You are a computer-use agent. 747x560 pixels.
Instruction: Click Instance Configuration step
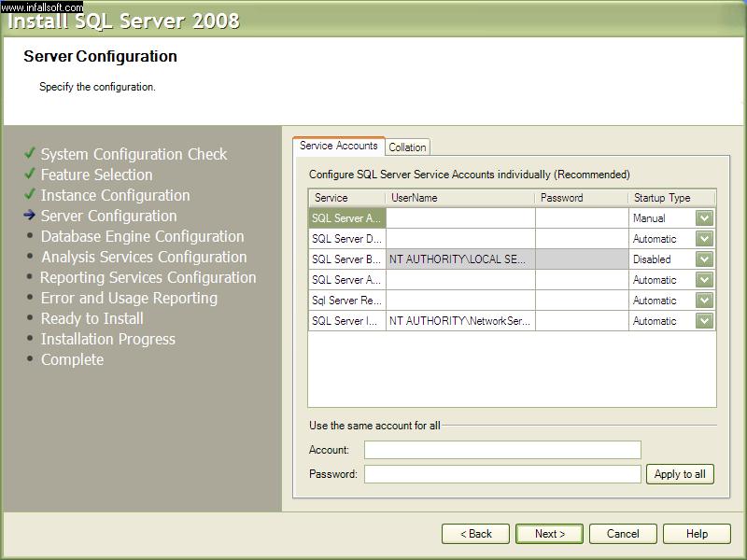click(x=115, y=195)
